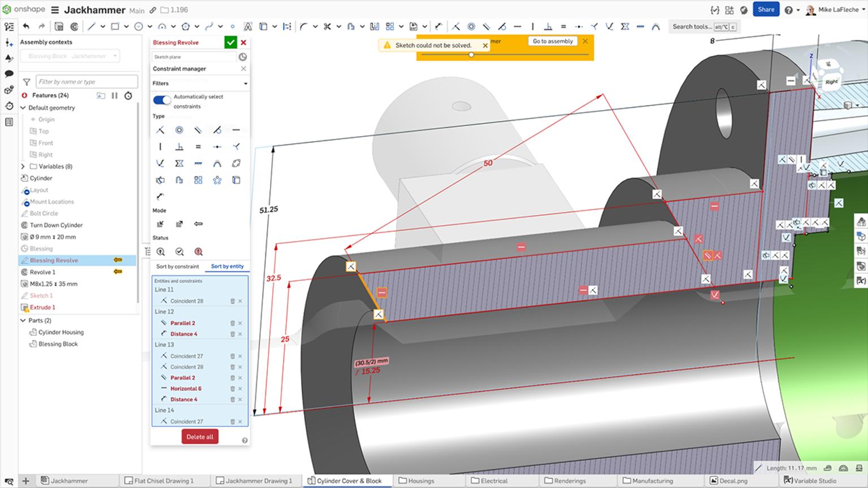Select the Parallel constraint filter under Type
The image size is (868, 488).
tap(198, 130)
